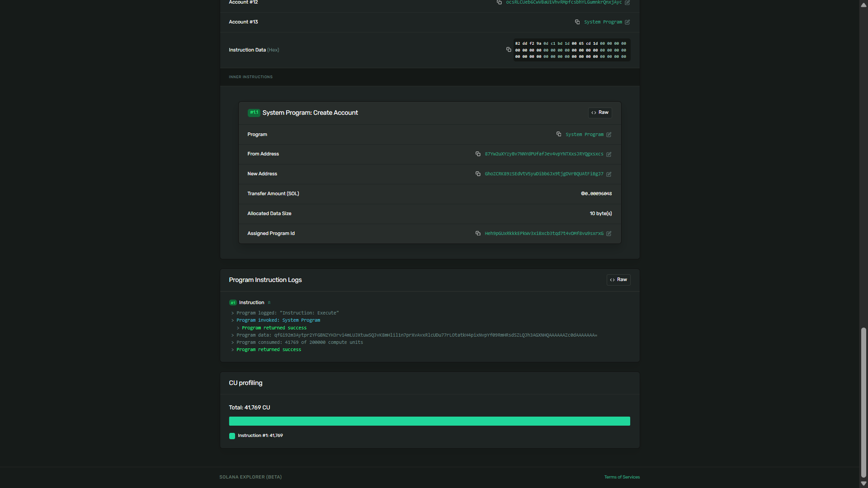
Task: Click the page scrollbar down arrow
Action: click(x=863, y=483)
